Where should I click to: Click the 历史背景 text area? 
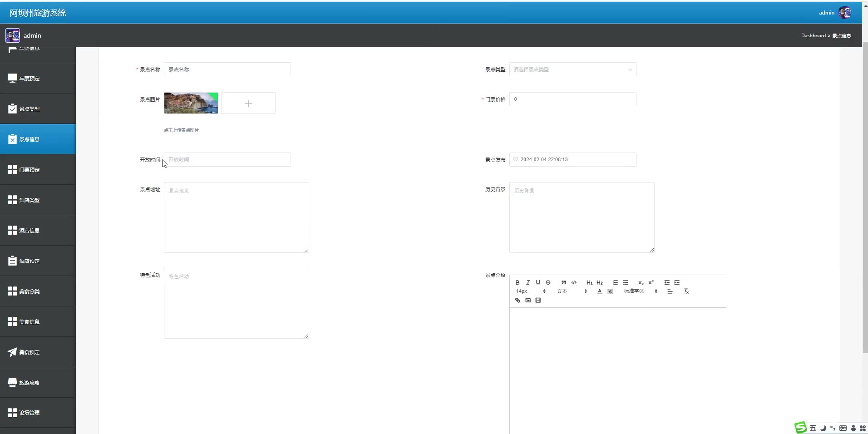click(x=582, y=217)
